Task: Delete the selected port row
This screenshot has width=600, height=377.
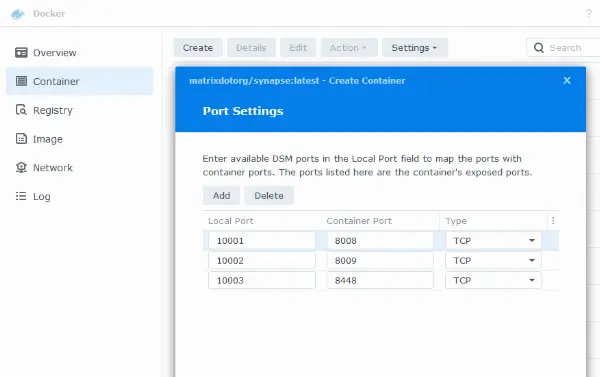Action: tap(269, 196)
